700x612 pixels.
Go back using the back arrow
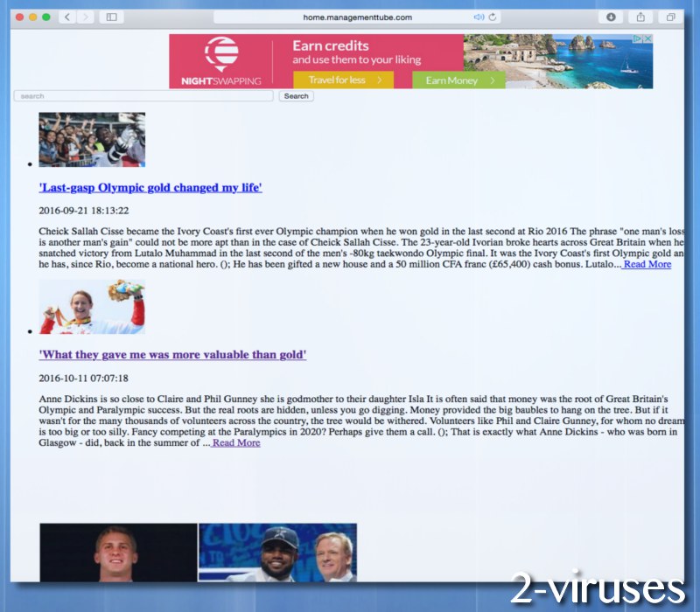point(66,17)
